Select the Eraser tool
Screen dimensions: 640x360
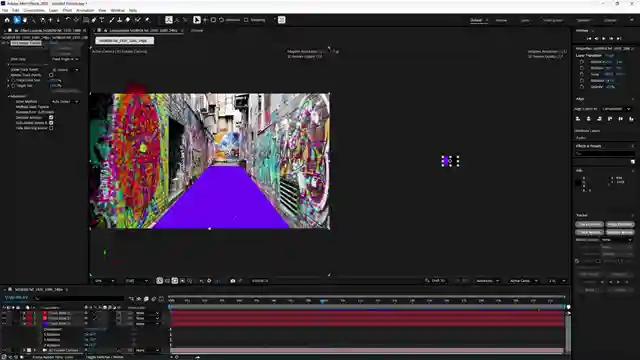127,20
